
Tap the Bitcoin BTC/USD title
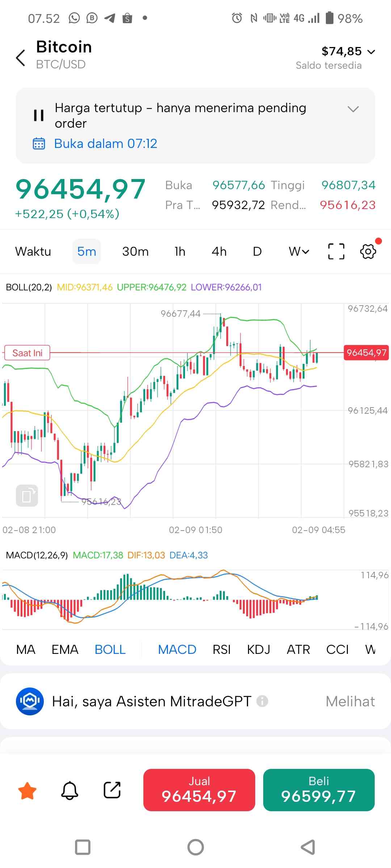coord(64,55)
